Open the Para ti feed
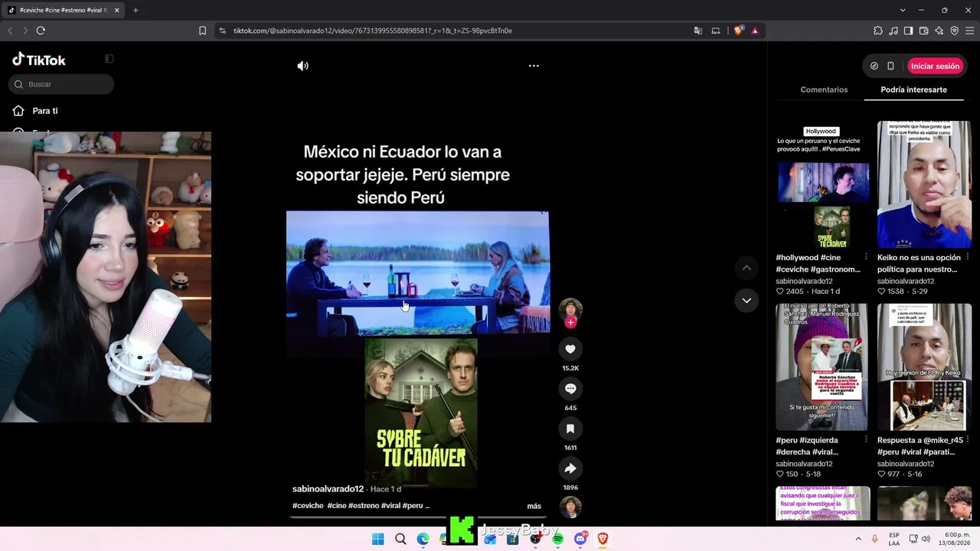Image resolution: width=980 pixels, height=551 pixels. tap(35, 111)
